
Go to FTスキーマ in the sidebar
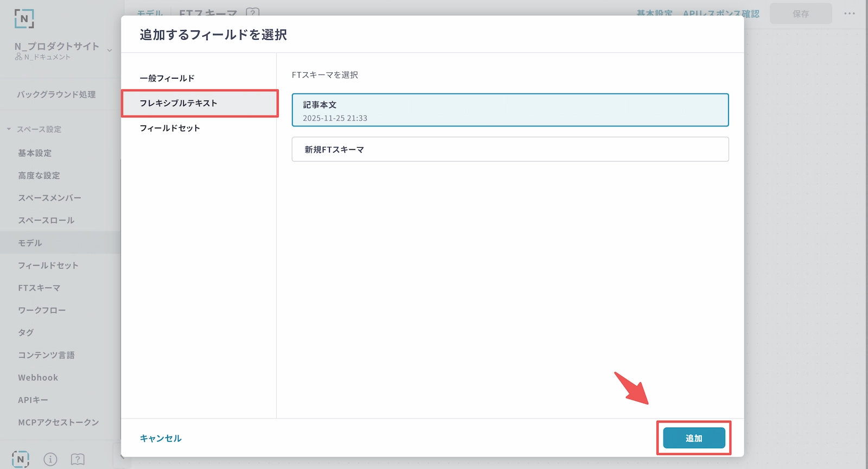click(39, 288)
